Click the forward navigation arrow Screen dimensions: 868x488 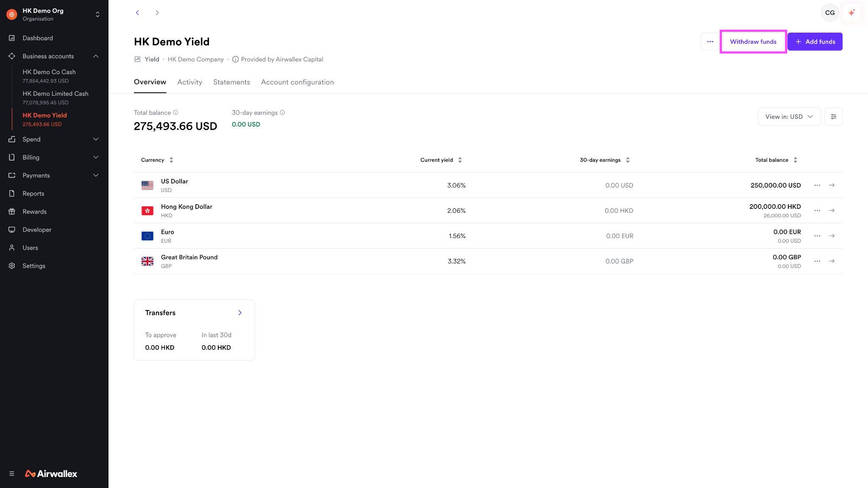157,13
